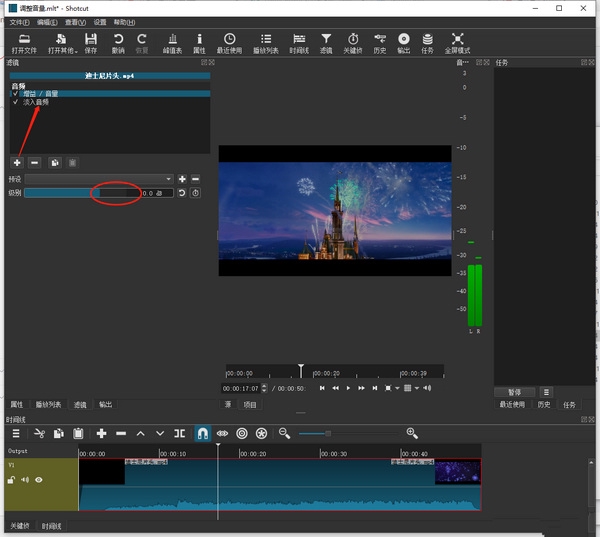Open the timeline hamburger menu

[x=16, y=433]
